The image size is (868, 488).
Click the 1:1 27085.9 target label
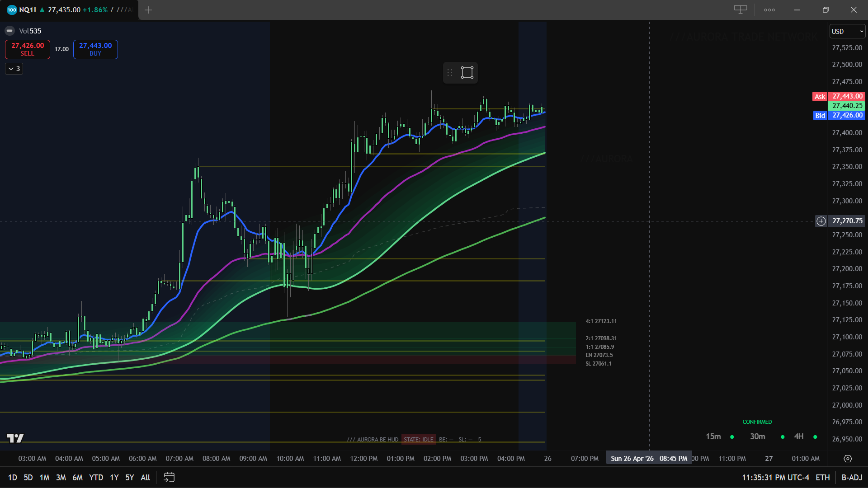click(600, 347)
